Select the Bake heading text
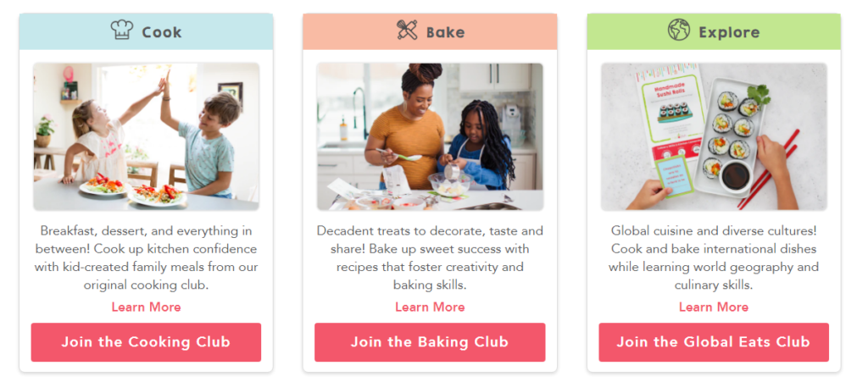868x382 pixels. pyautogui.click(x=445, y=32)
